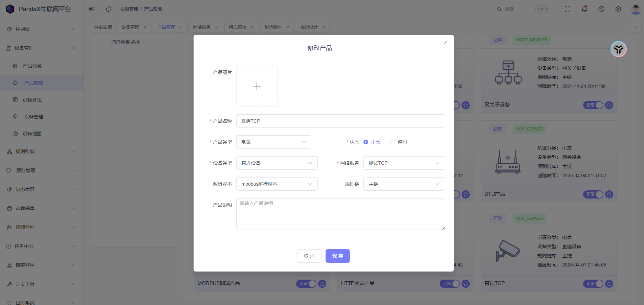Enter fullscreen mode via header icon
This screenshot has width=644, height=305.
[x=568, y=9]
